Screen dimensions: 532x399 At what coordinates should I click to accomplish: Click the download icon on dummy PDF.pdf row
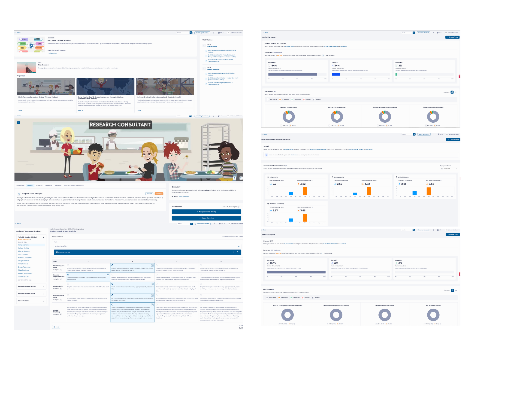click(x=234, y=252)
